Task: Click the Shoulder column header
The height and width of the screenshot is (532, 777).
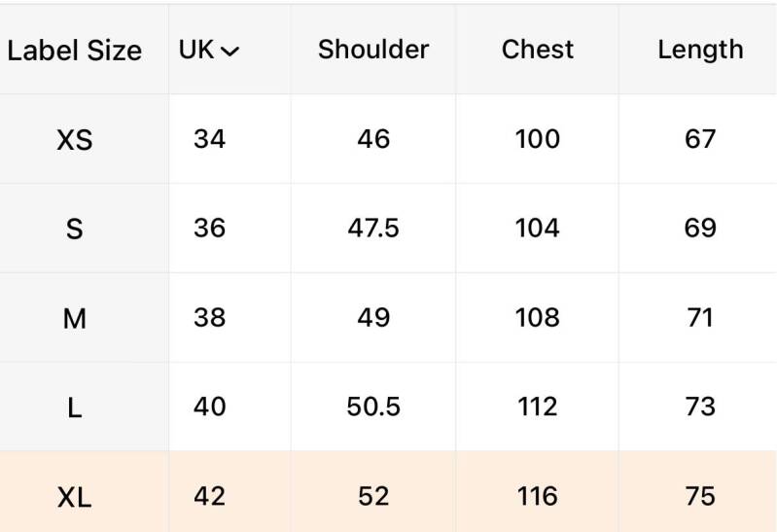Action: pyautogui.click(x=373, y=50)
